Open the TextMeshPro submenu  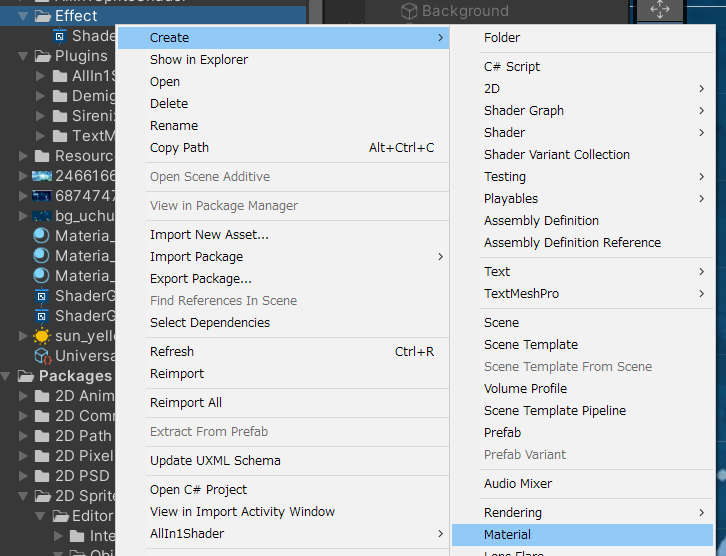(x=582, y=294)
